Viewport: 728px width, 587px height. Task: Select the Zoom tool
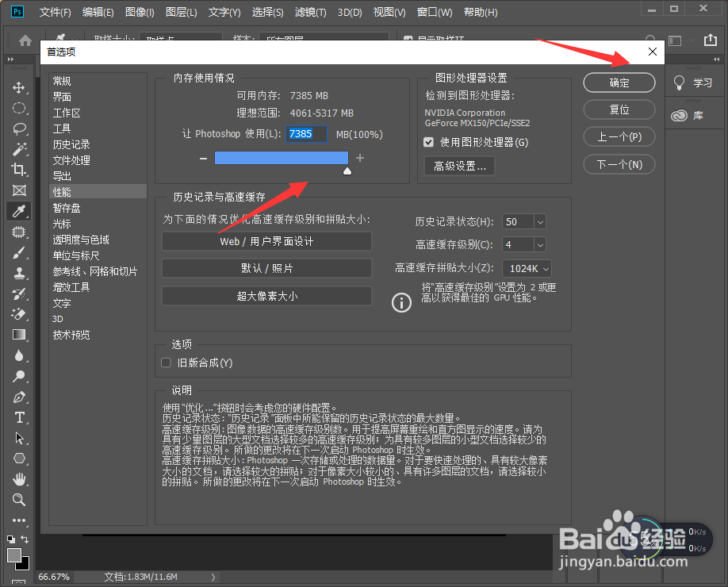point(18,500)
